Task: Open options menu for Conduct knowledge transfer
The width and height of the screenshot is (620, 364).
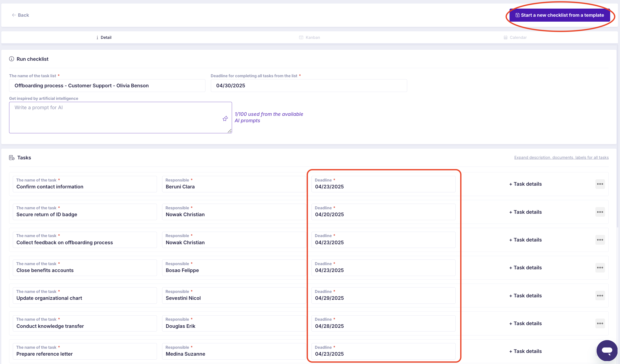Action: click(x=600, y=323)
